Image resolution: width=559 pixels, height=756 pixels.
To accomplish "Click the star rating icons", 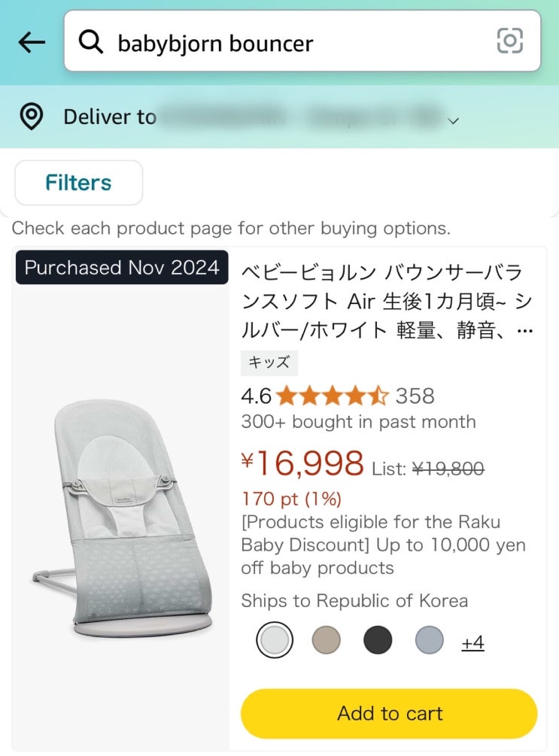I will coord(332,396).
